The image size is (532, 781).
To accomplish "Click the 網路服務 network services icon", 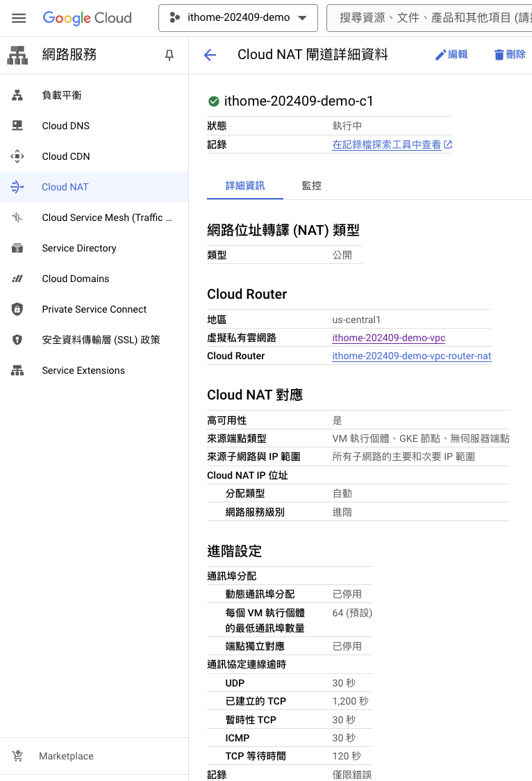I will 17,55.
